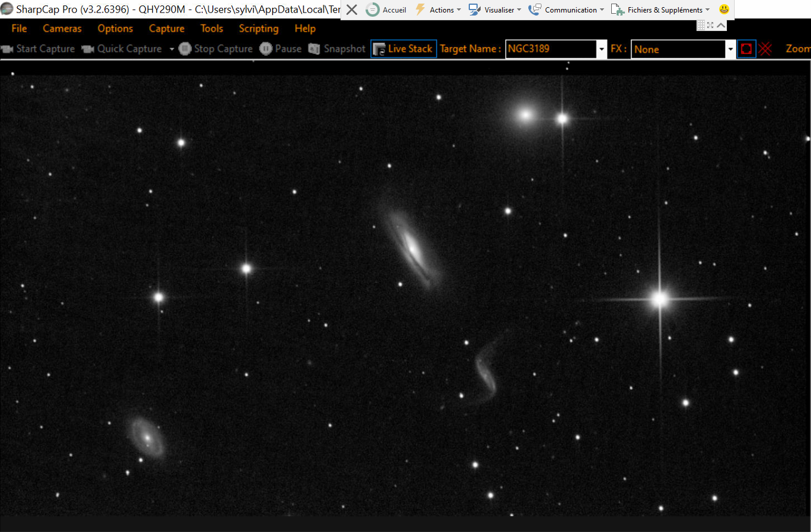
Task: Open the Capture menu
Action: click(x=166, y=29)
